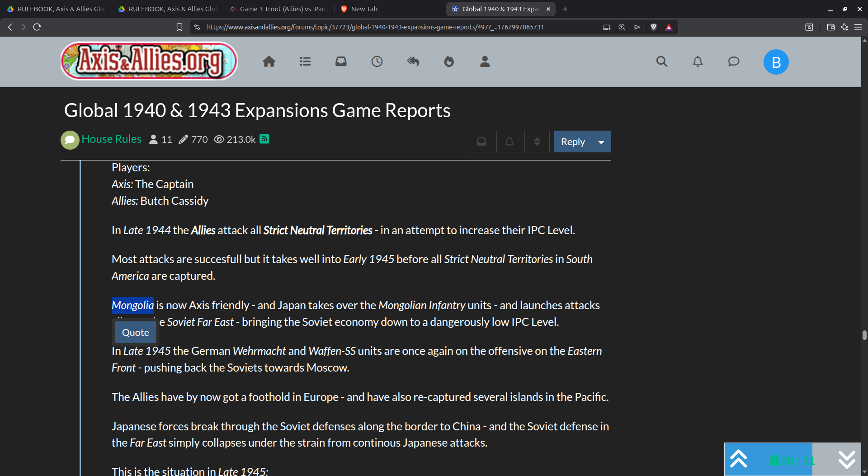The width and height of the screenshot is (868, 476).
Task: View topic replies with the arrows icon
Action: click(413, 61)
